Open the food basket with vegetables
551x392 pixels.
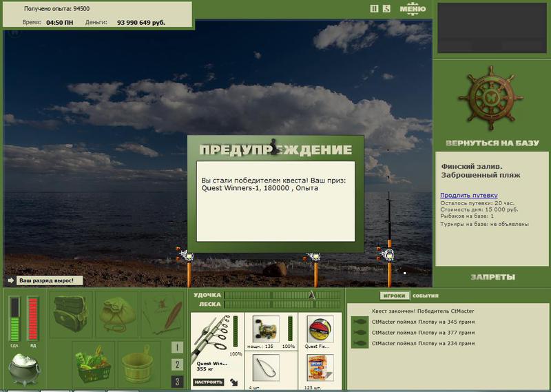point(94,364)
